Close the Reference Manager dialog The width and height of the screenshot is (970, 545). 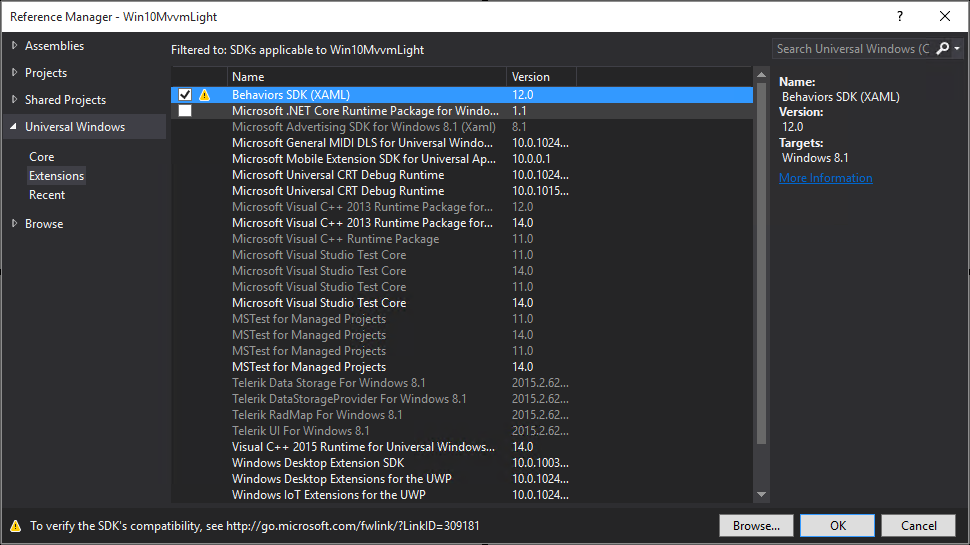(945, 17)
